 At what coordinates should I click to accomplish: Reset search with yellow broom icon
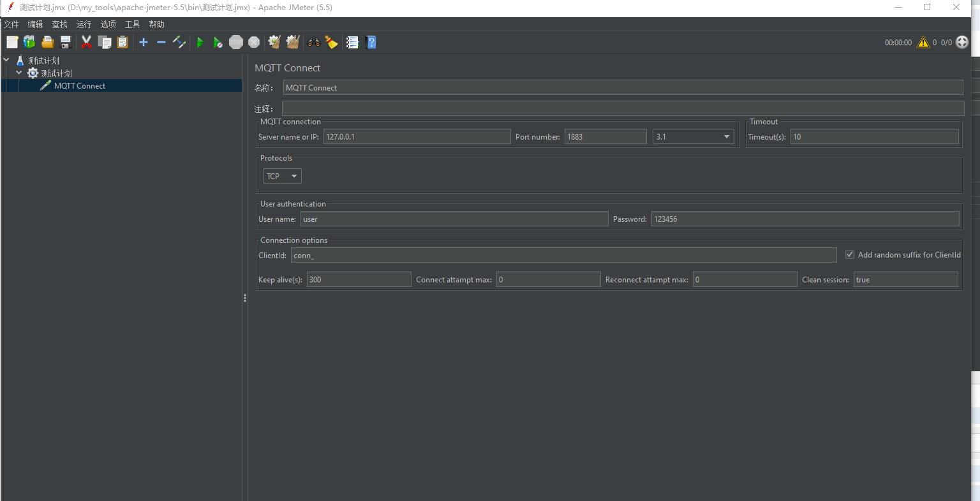tap(331, 42)
